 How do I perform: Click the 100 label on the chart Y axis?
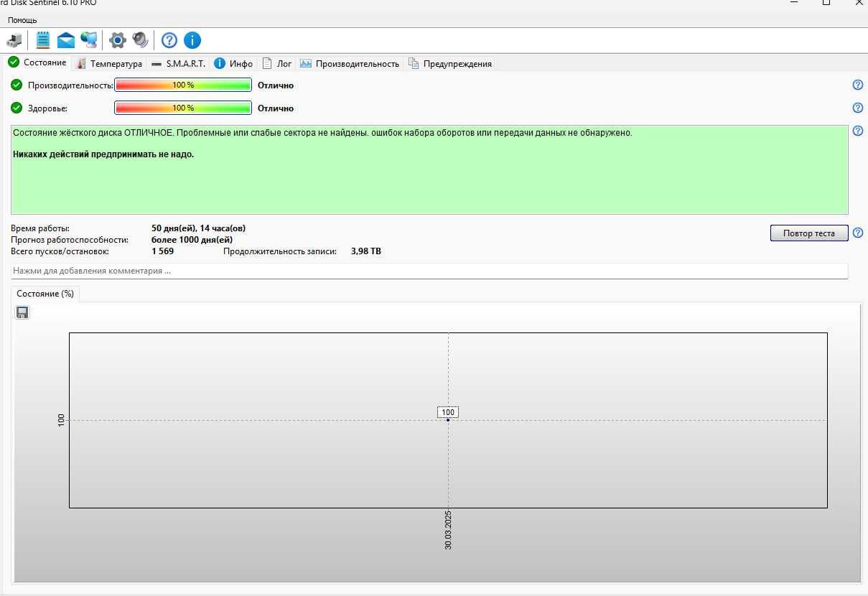coord(61,420)
